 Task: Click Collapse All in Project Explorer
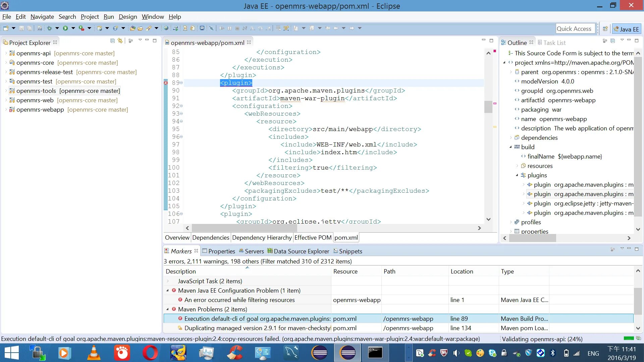(112, 41)
